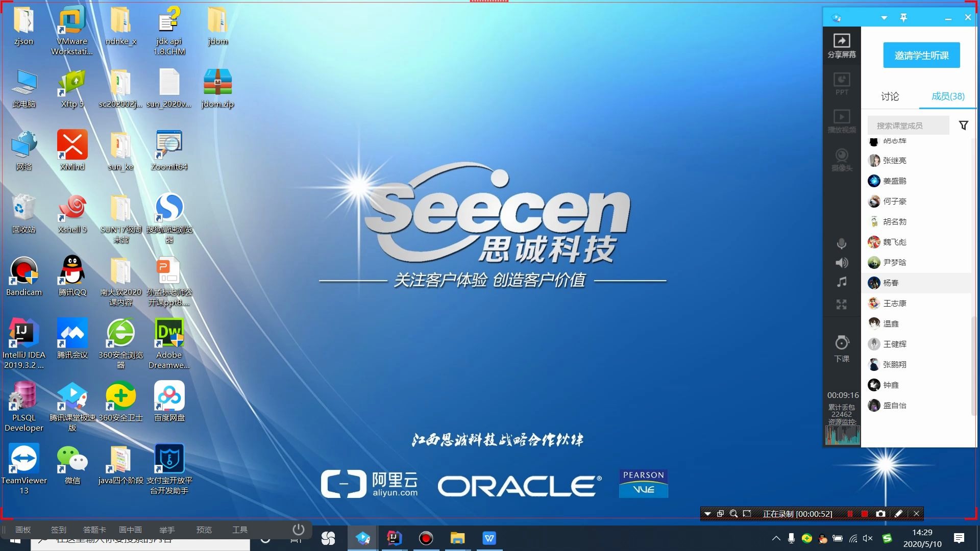Viewport: 980px width, 551px height.
Task: Open the ZoomIt64 desktop shortcut
Action: pos(169,151)
